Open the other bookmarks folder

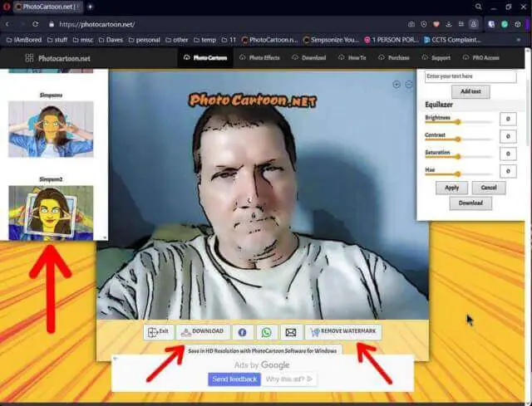tap(177, 40)
